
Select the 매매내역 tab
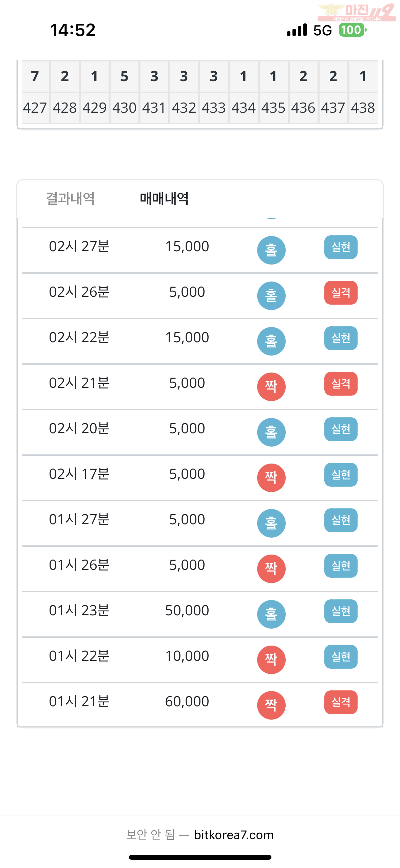pos(164,198)
